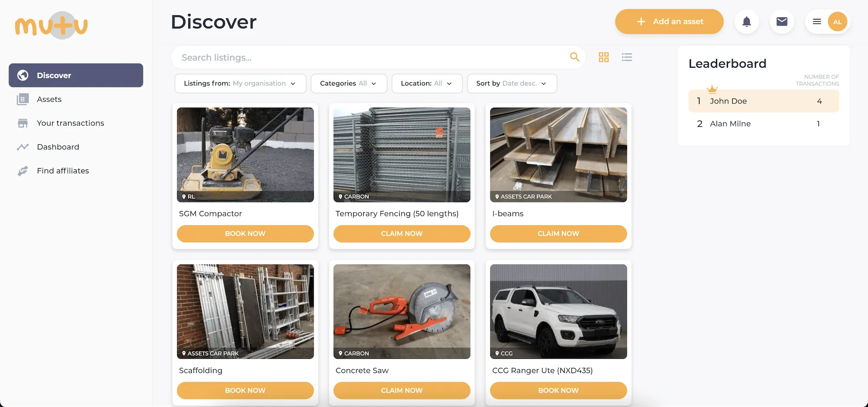The height and width of the screenshot is (407, 868).
Task: Book the Scaffolding now
Action: [245, 390]
